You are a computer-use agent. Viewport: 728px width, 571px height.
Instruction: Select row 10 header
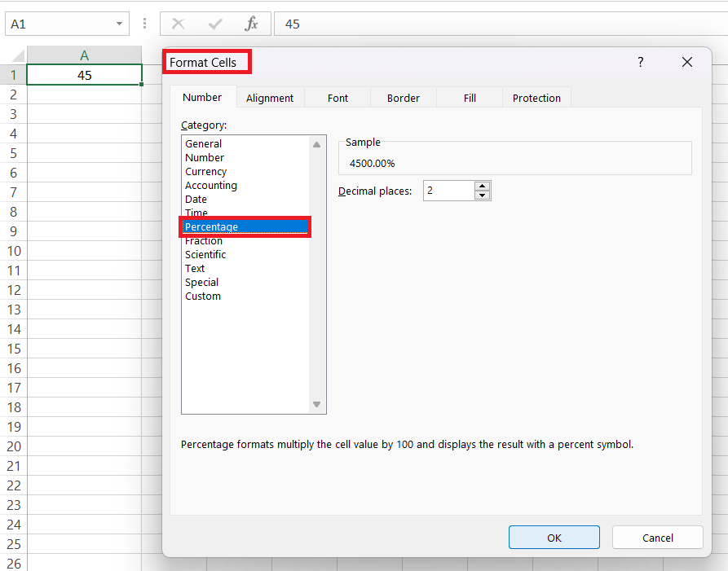click(x=13, y=251)
